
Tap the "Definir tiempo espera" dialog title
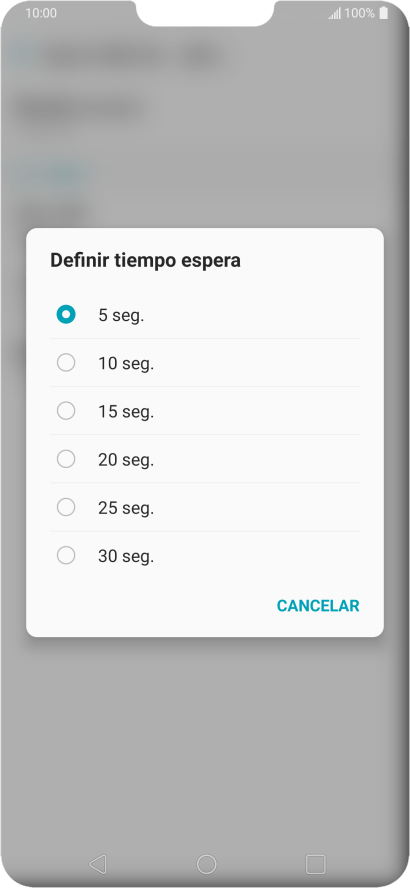point(146,261)
